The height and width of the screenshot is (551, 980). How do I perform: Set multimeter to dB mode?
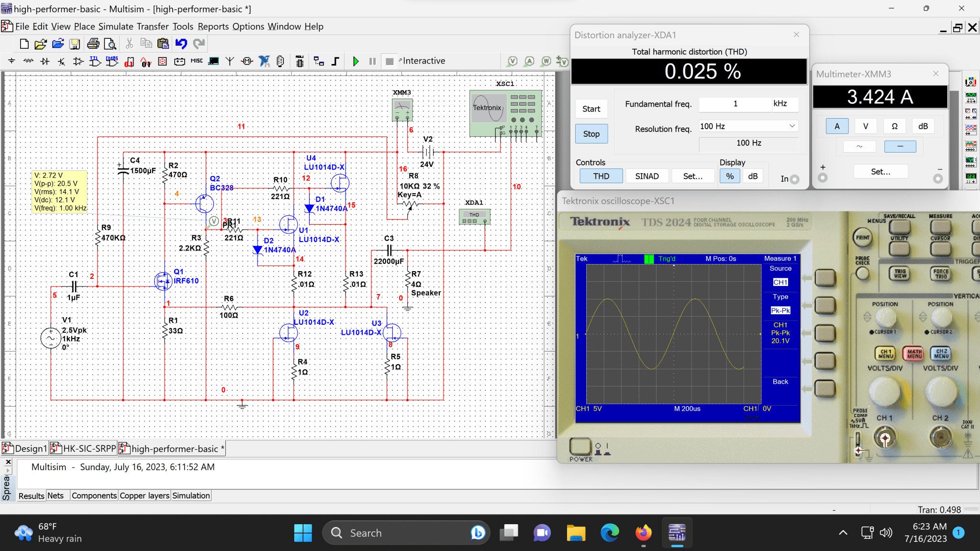[x=923, y=126]
